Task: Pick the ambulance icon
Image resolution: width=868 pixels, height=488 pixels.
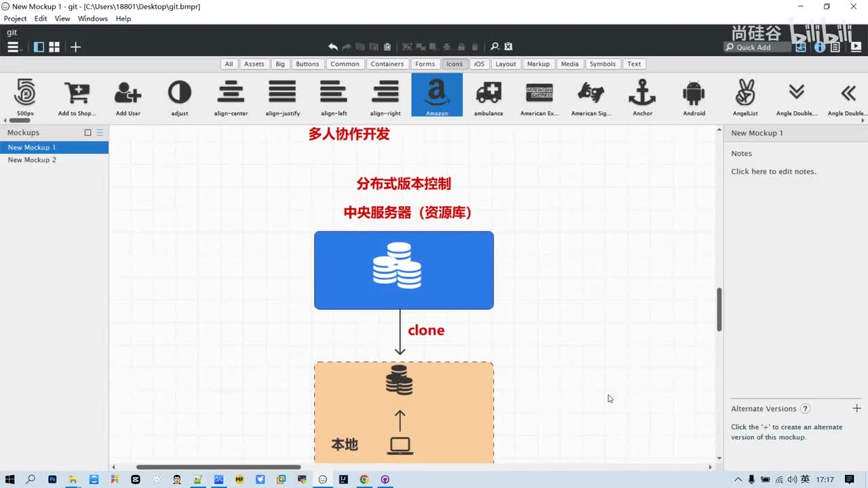Action: click(x=488, y=96)
